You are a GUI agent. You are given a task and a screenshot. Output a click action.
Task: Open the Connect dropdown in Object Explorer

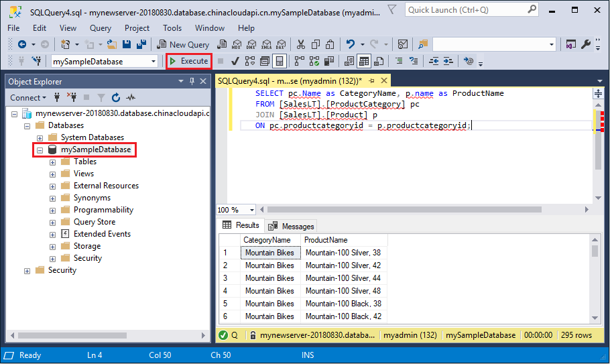tap(28, 98)
